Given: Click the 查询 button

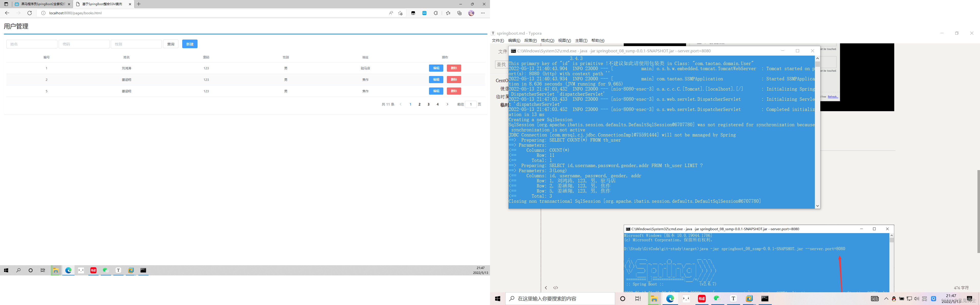Looking at the screenshot, I should pos(171,44).
